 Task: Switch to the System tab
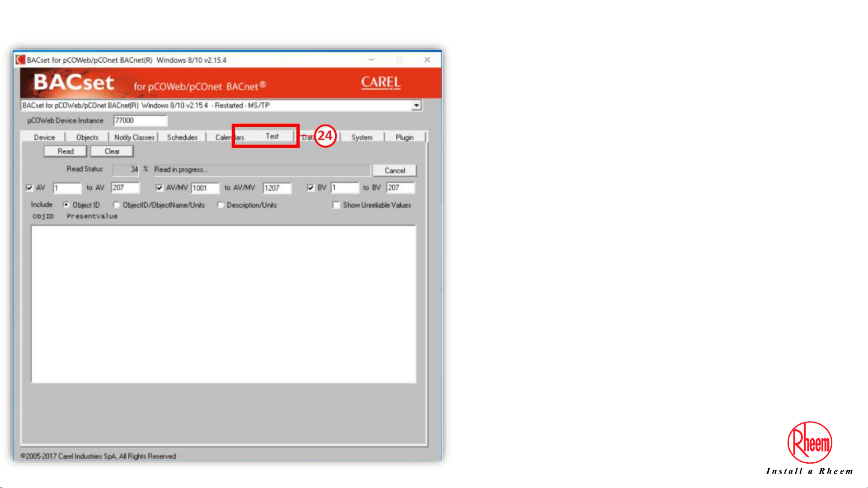362,137
